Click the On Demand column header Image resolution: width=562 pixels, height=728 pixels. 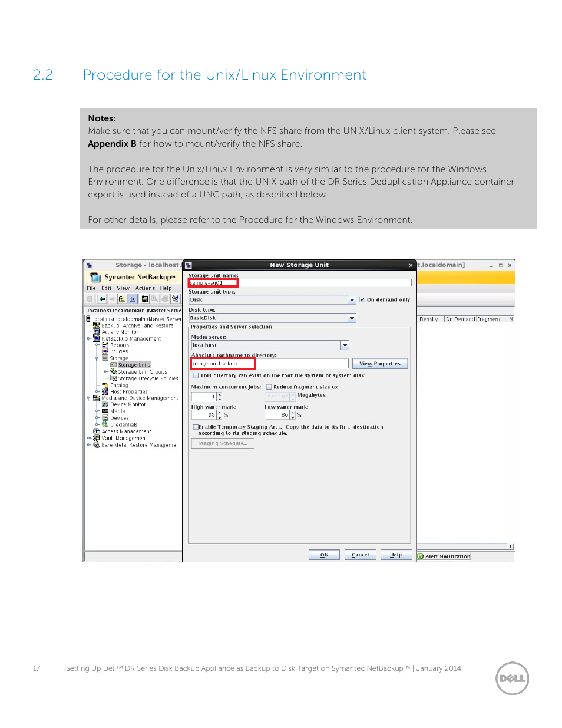coord(460,319)
